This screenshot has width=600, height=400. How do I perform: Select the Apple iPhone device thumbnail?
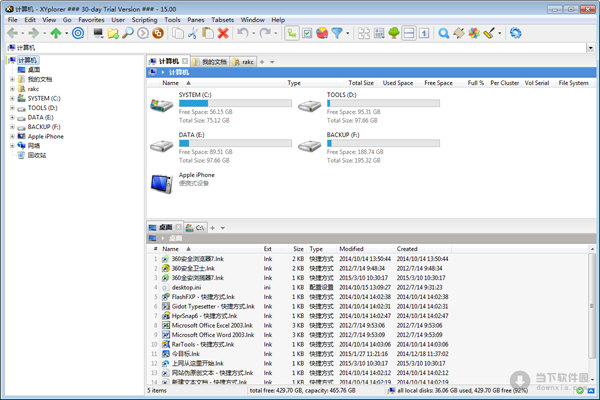click(x=161, y=183)
